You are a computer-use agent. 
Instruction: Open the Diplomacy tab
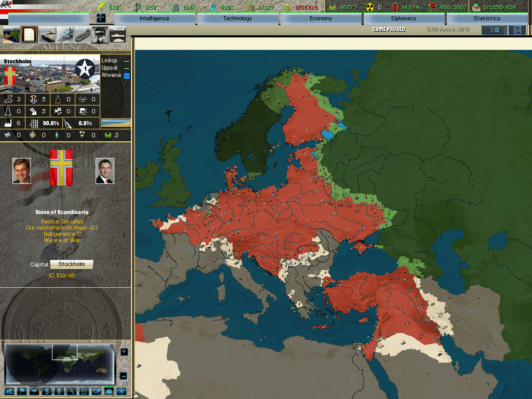tap(404, 18)
